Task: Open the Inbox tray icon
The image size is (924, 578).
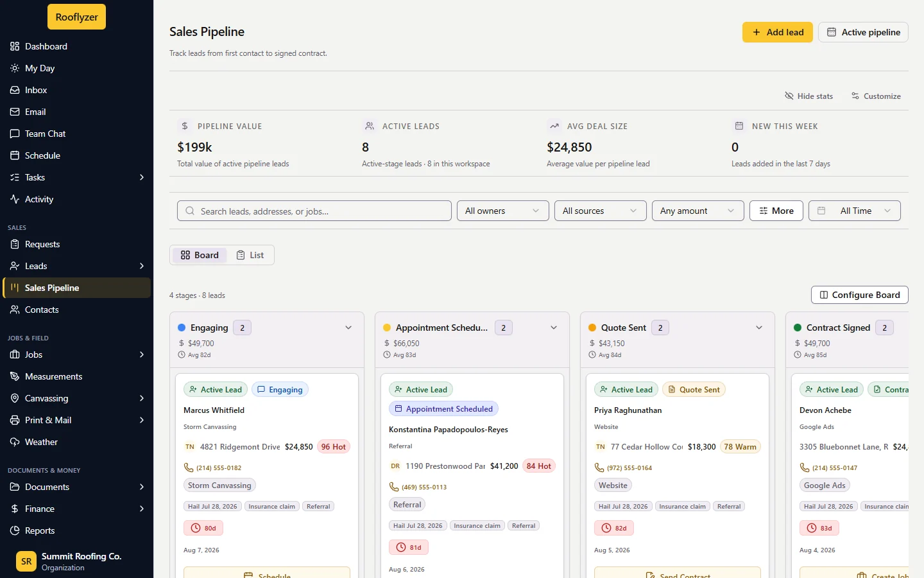Action: pos(15,90)
